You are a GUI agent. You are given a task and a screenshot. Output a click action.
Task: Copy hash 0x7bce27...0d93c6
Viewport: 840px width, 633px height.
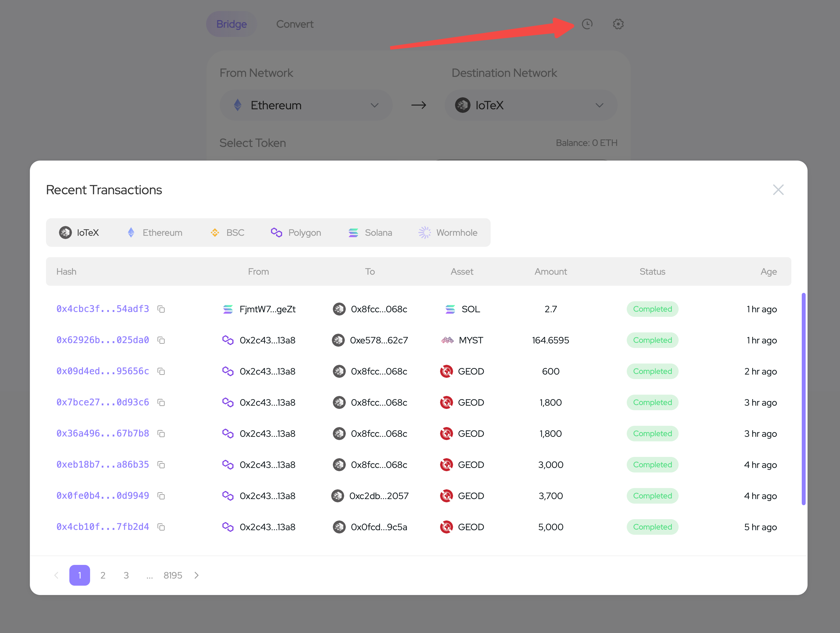point(161,403)
